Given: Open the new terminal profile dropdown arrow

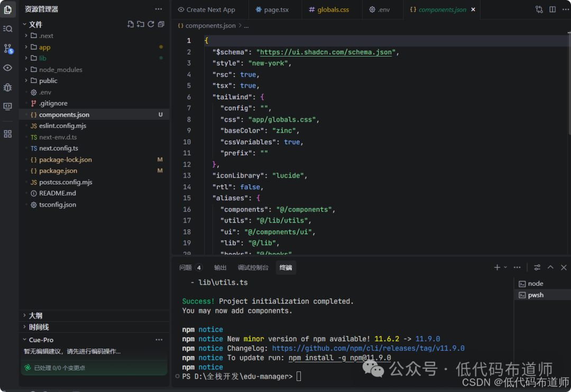Looking at the screenshot, I should click(x=505, y=267).
